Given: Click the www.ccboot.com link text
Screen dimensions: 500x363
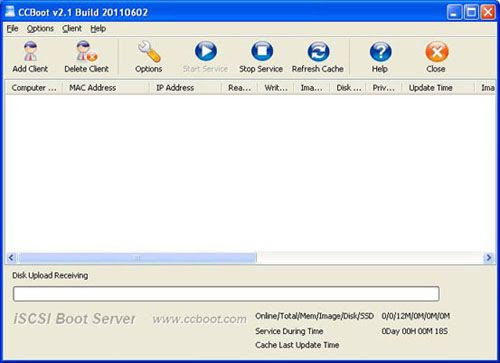Looking at the screenshot, I should [199, 319].
